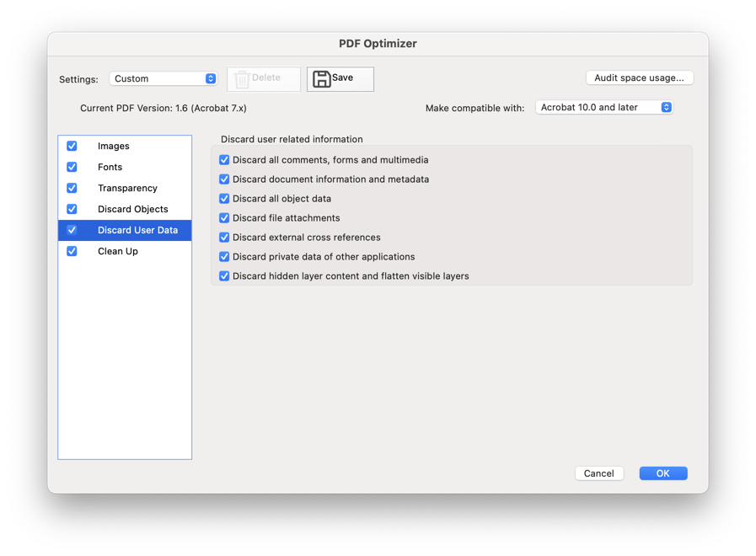
Task: Uncheck Discard all comments, forms and multimedia
Action: [224, 159]
